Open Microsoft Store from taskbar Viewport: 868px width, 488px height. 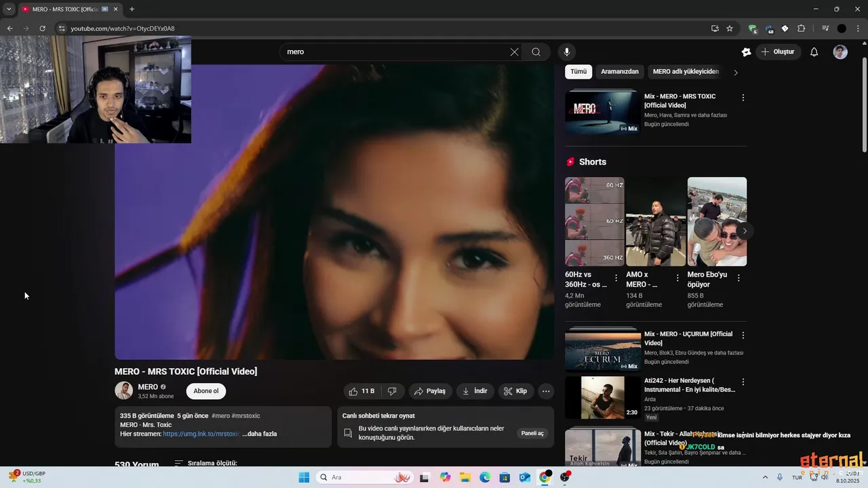click(x=505, y=477)
